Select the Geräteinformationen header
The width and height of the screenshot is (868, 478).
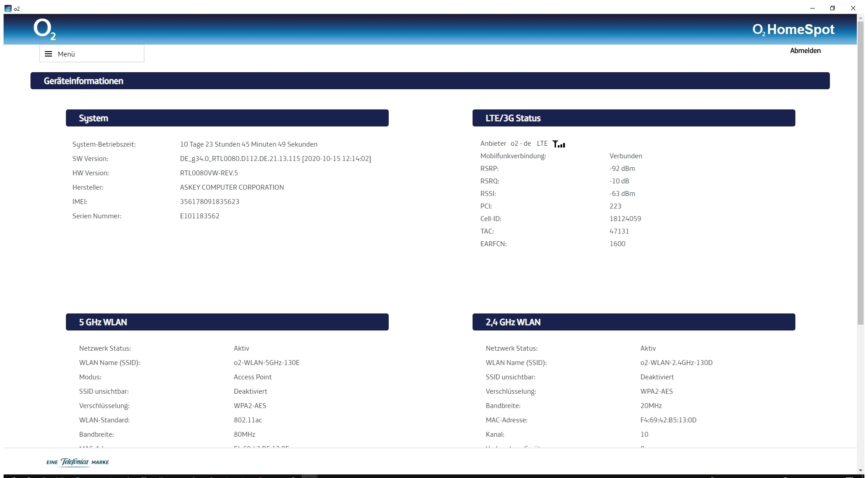click(x=430, y=81)
